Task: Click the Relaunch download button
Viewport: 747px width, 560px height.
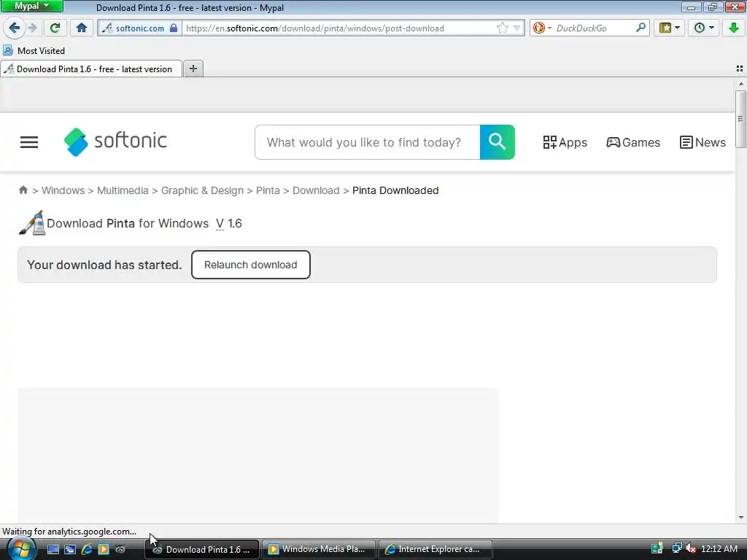Action: click(251, 265)
